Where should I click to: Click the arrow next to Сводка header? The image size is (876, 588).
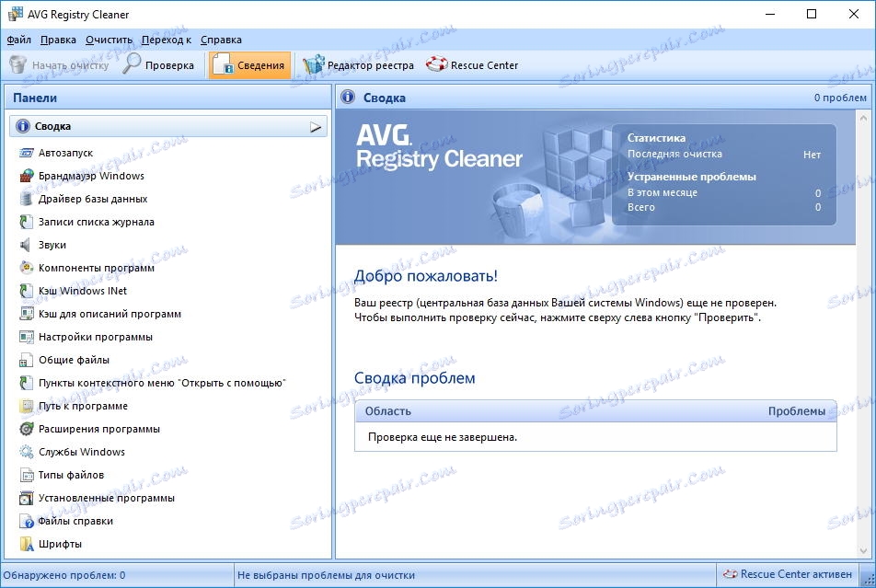(316, 125)
